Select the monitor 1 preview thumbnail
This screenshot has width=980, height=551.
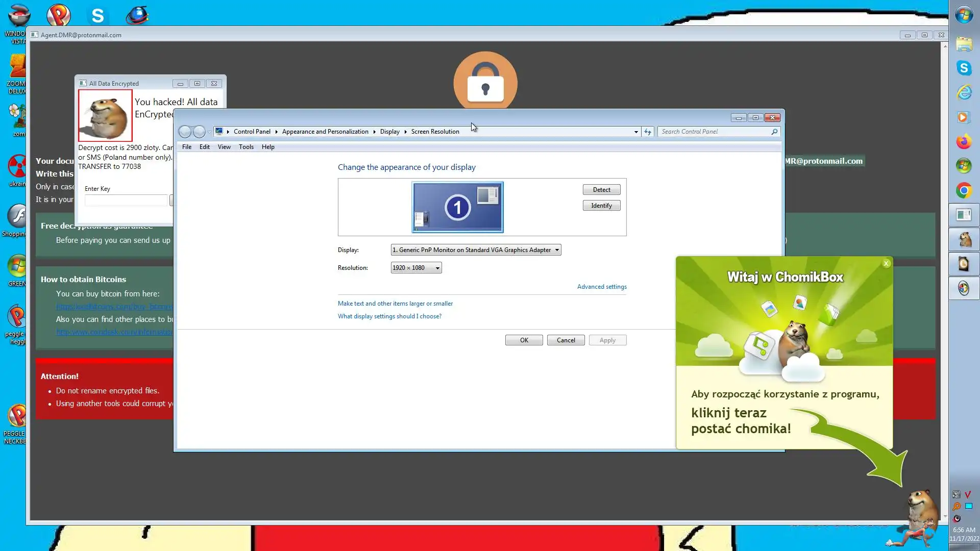[x=457, y=207]
